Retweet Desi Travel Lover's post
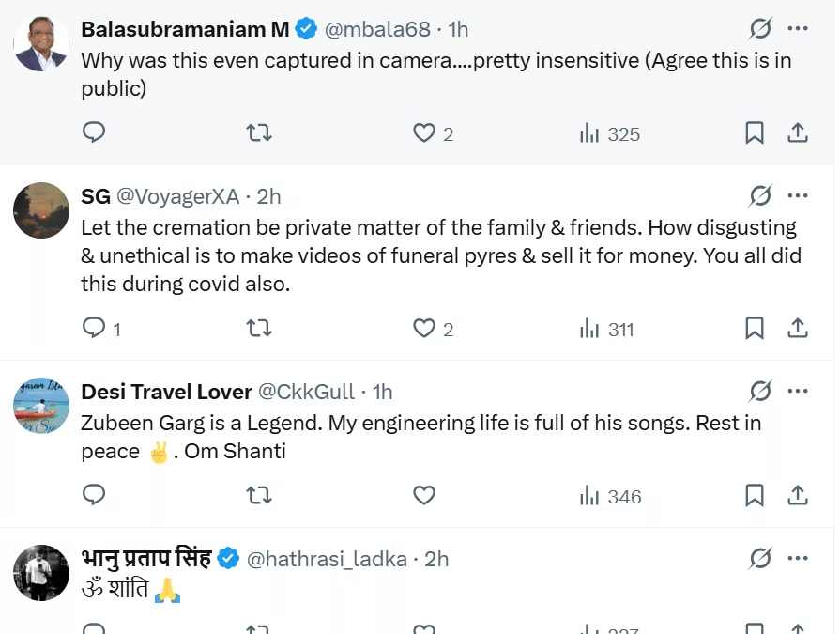840x634 pixels. pos(258,495)
